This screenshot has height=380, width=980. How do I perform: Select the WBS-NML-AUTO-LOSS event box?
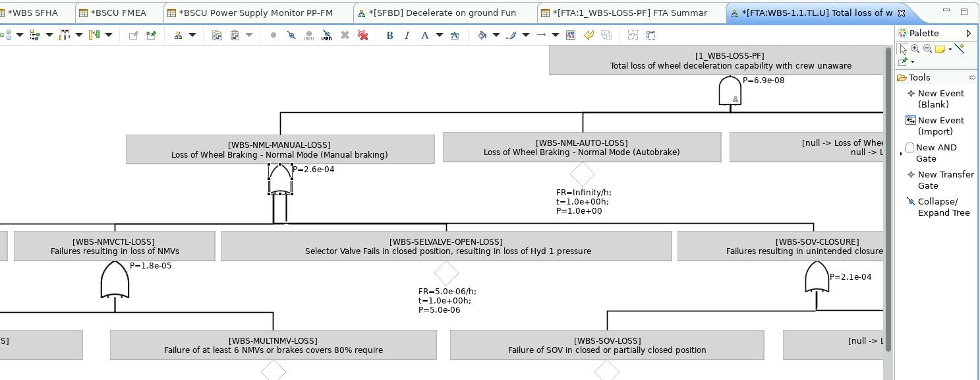click(582, 146)
